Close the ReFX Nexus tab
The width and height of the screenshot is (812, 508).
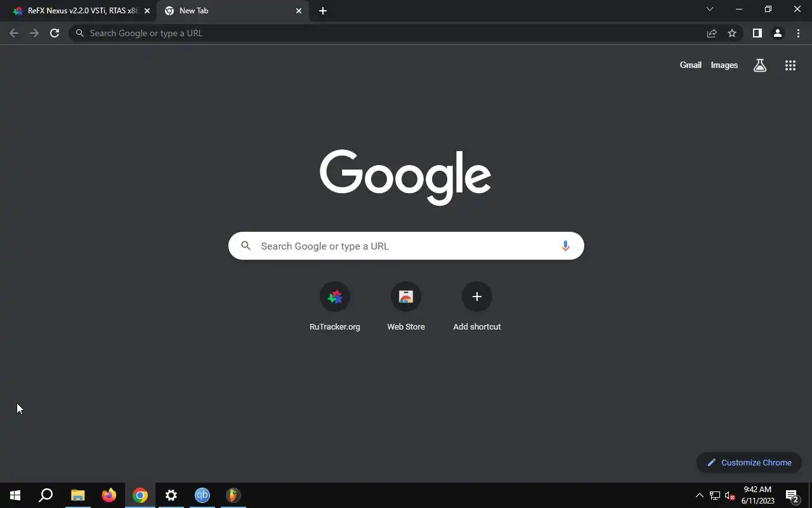click(x=147, y=11)
